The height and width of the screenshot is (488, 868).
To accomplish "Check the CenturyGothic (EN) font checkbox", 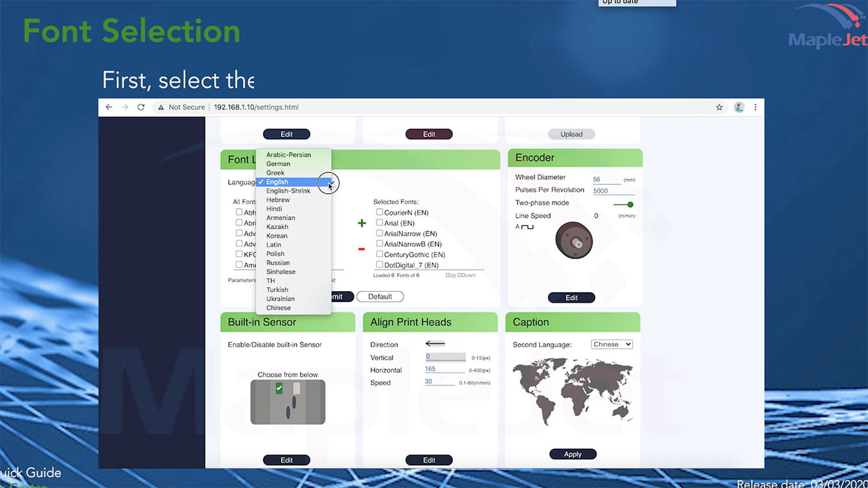I will (x=380, y=254).
